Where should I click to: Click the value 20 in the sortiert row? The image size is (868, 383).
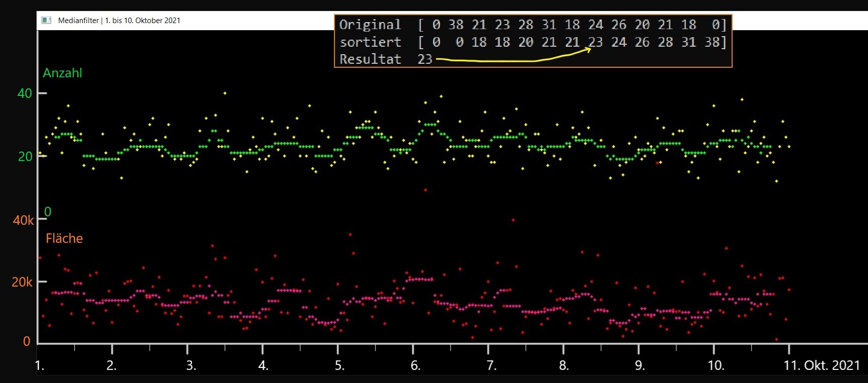[526, 42]
